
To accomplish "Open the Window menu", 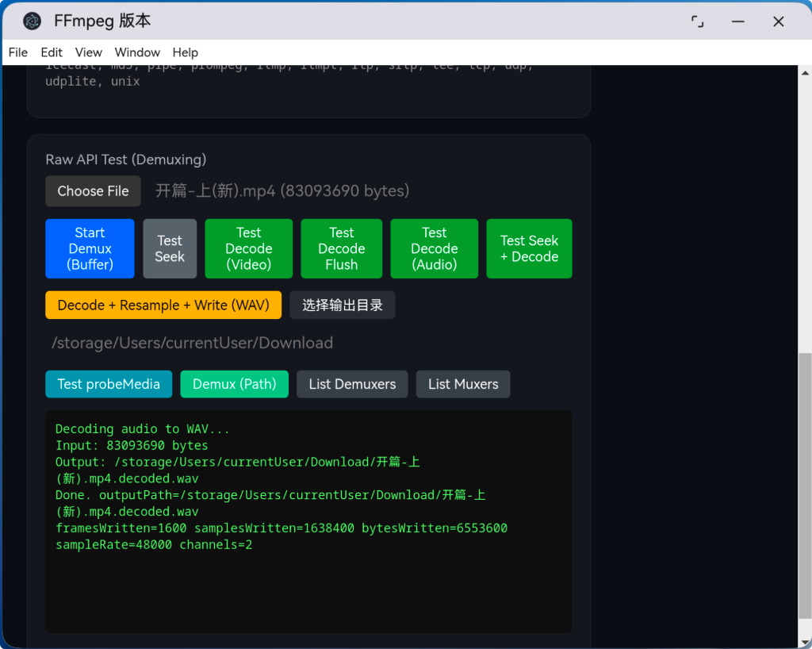I will point(137,52).
